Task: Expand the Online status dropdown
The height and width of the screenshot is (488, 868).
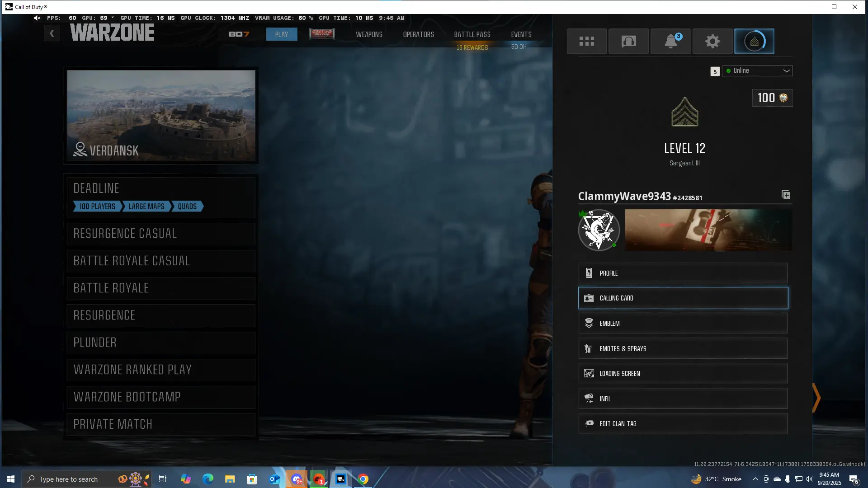Action: pos(757,71)
